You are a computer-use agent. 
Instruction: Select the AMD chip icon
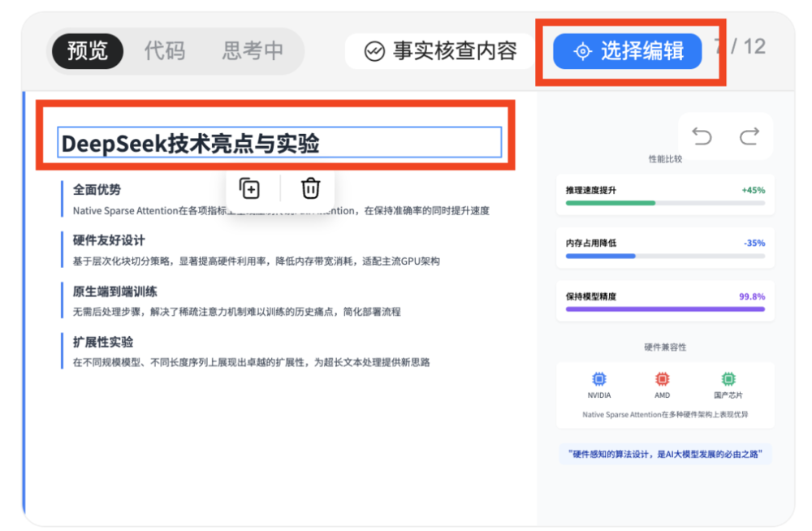coord(661,379)
